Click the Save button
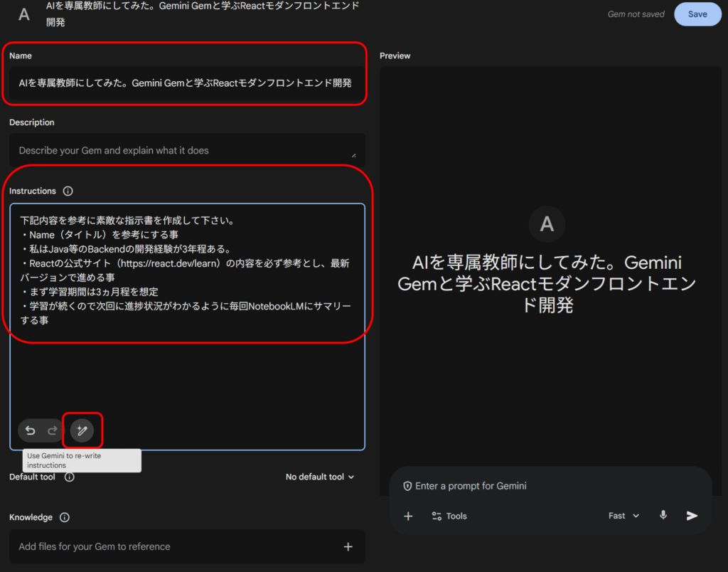 (697, 14)
